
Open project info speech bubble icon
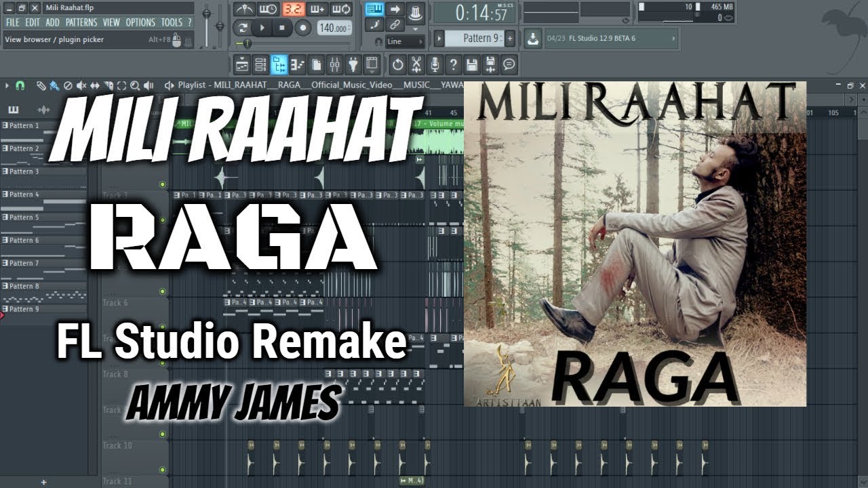pos(509,65)
